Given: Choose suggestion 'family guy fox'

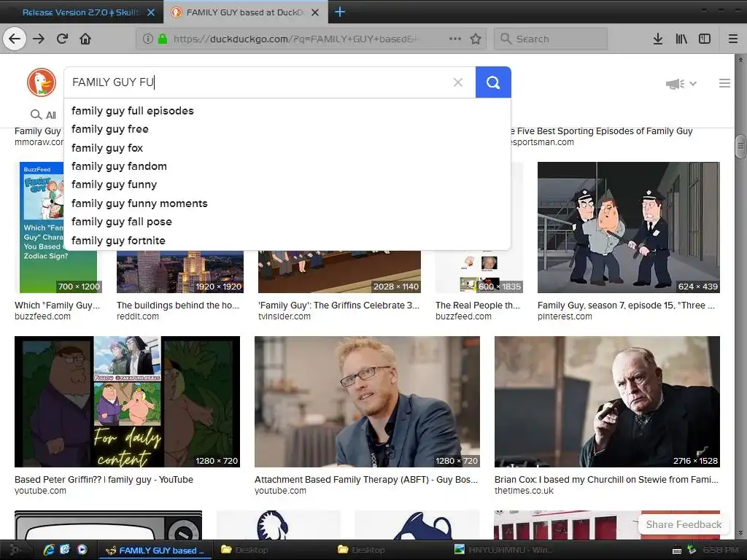Looking at the screenshot, I should pos(287,148).
